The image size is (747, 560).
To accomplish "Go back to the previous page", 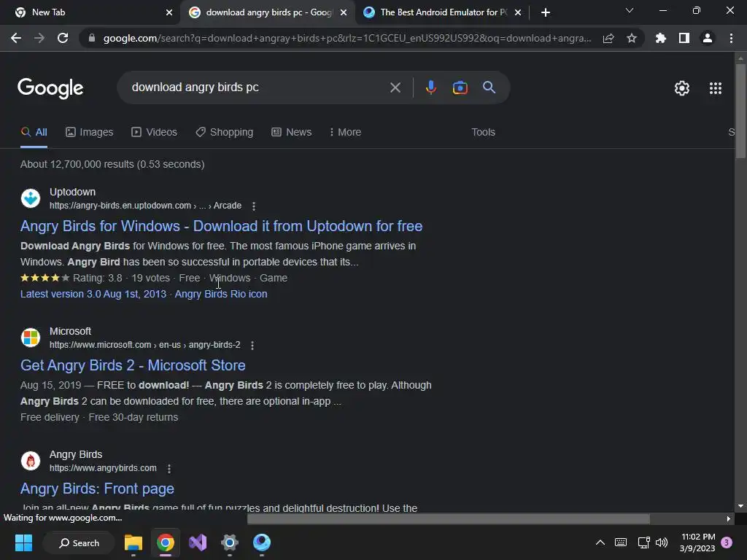I will pos(16,38).
